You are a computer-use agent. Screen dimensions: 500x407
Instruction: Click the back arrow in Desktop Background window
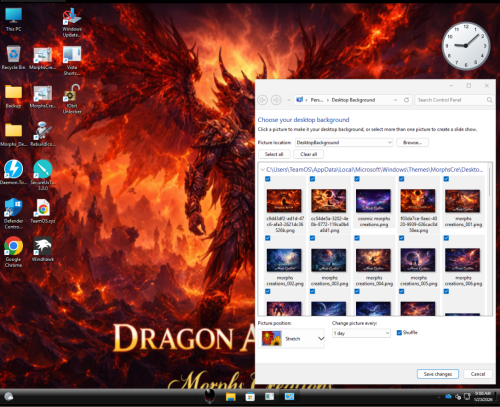tap(263, 100)
